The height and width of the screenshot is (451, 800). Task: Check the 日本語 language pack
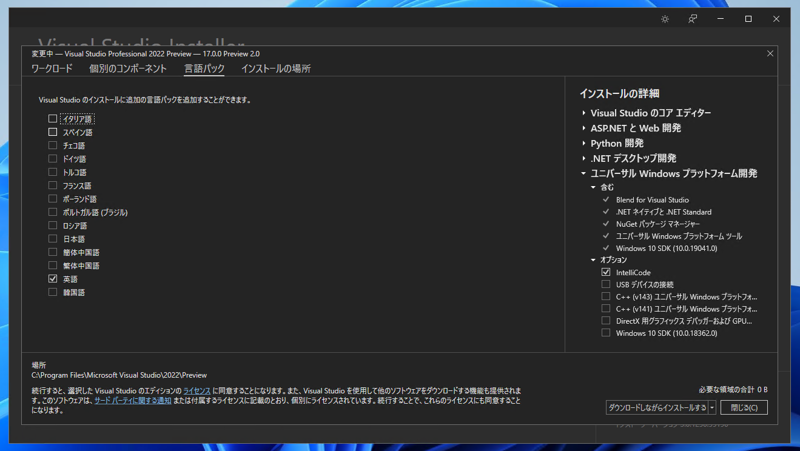coord(53,238)
